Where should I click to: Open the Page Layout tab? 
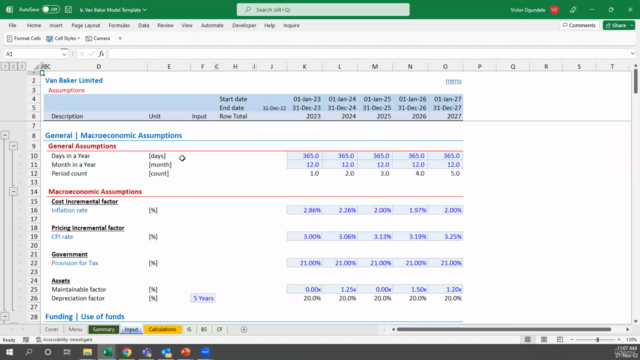(x=86, y=25)
